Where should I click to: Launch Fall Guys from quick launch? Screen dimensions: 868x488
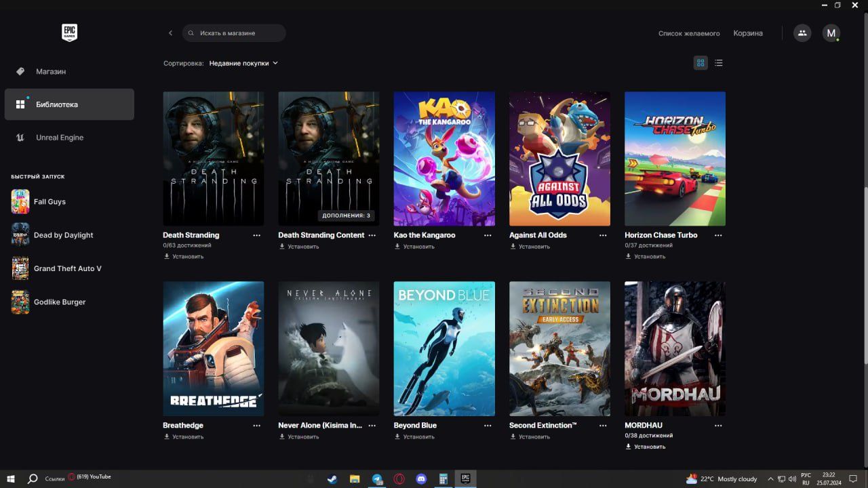pos(69,201)
